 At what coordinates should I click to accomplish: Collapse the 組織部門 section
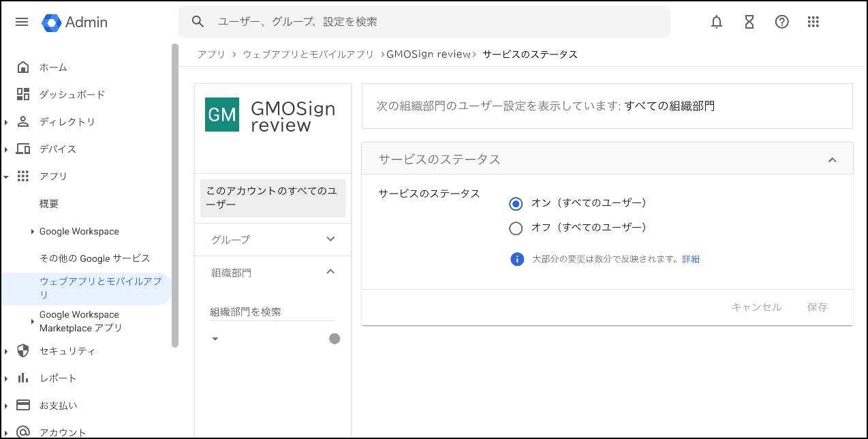[x=330, y=272]
